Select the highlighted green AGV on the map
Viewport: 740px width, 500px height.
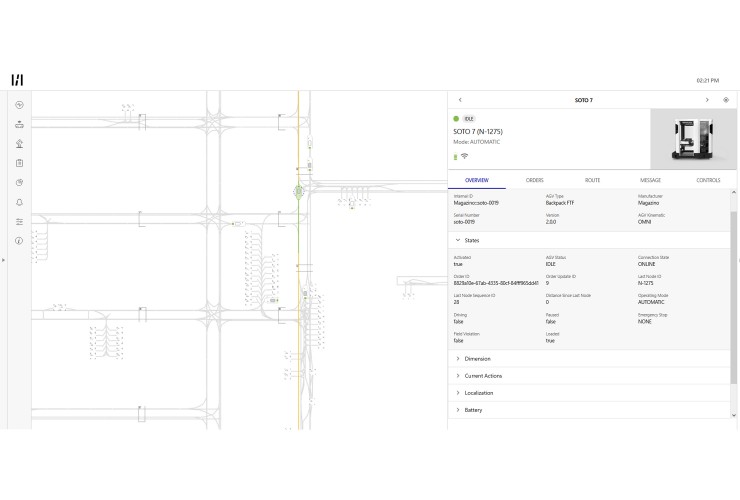pos(299,191)
